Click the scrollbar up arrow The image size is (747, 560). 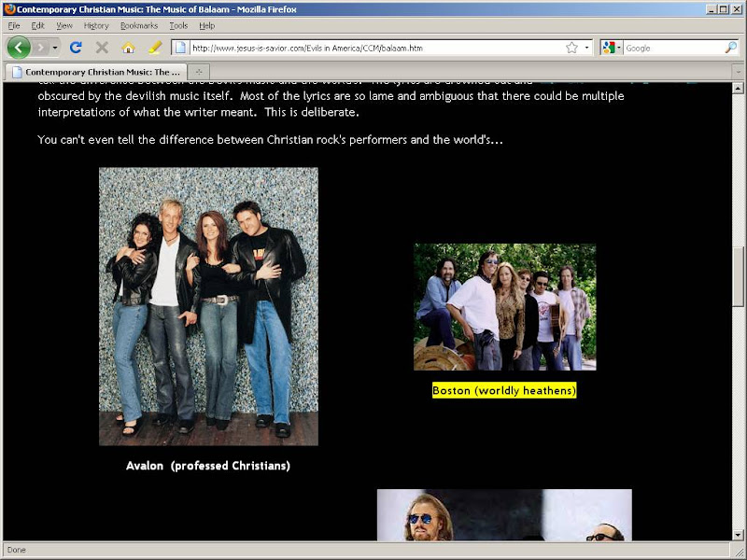(x=738, y=88)
